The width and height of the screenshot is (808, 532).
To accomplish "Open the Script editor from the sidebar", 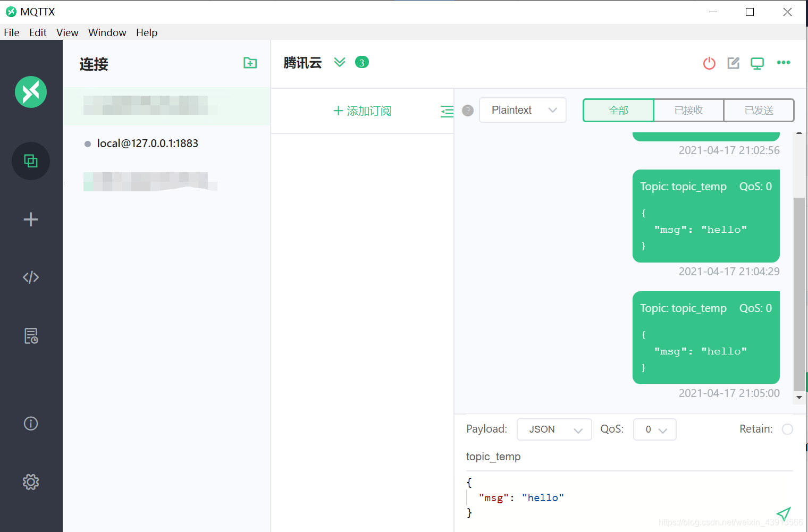I will (31, 277).
